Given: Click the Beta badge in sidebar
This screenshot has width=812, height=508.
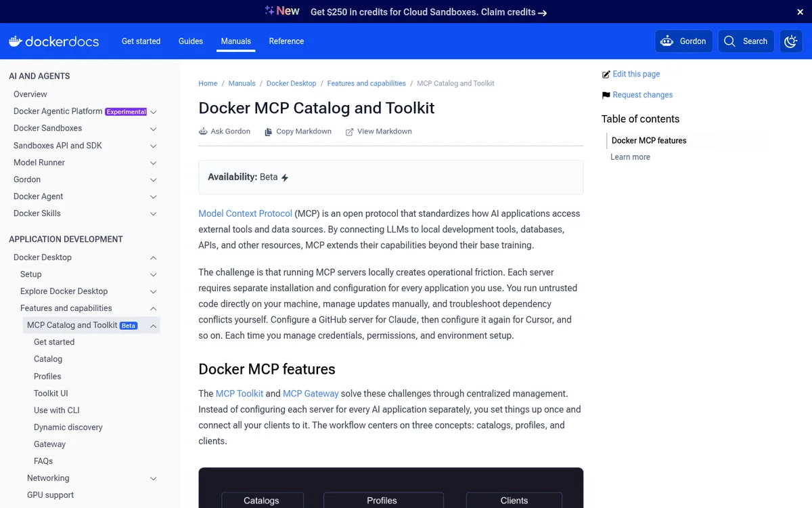Looking at the screenshot, I should (129, 326).
